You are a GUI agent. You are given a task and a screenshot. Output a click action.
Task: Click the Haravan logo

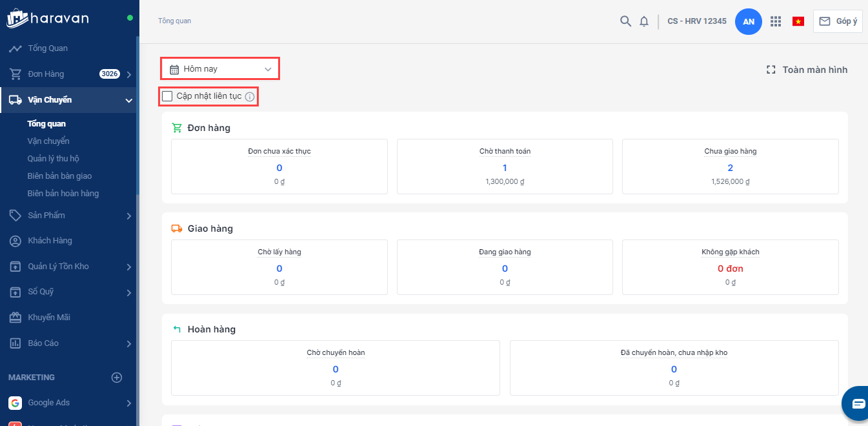point(48,18)
